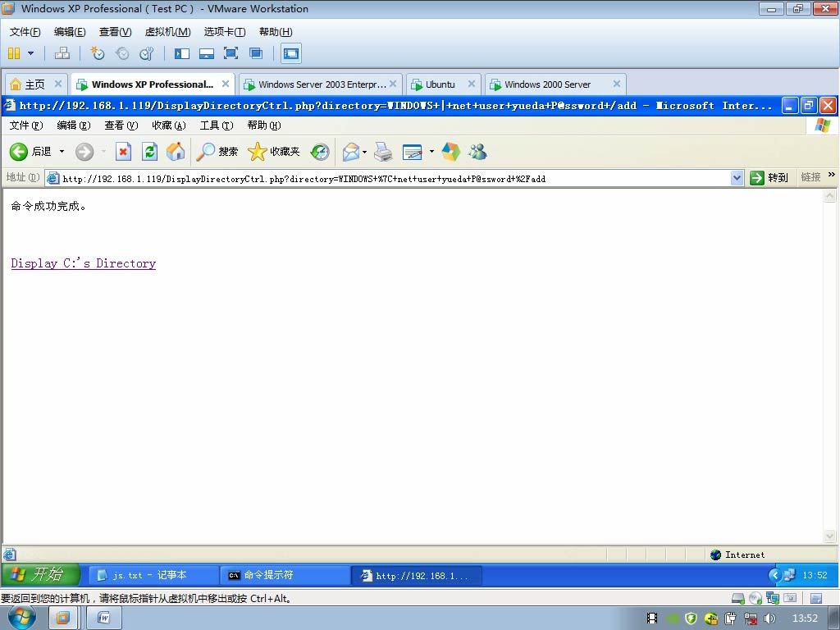Open Internet Explorer 工具(T) menu
Image resolution: width=840 pixels, height=630 pixels.
[217, 126]
